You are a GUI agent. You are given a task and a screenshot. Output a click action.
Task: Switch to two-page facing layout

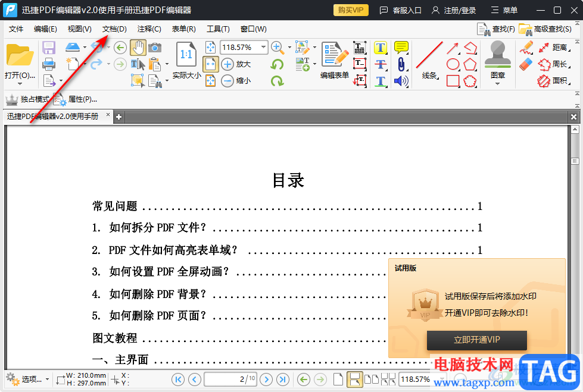[371, 380]
